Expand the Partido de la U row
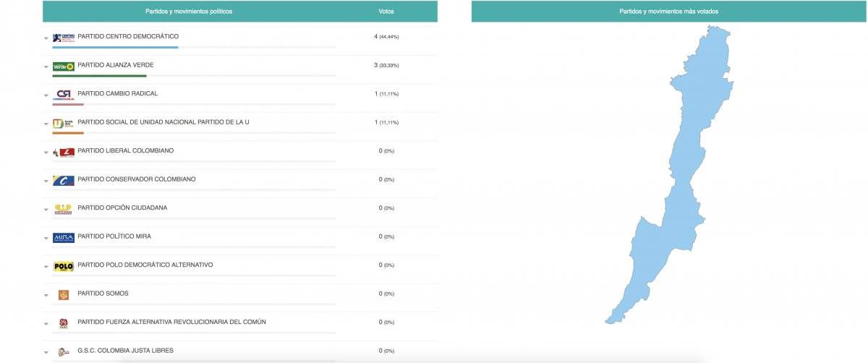The width and height of the screenshot is (868, 363). click(46, 124)
